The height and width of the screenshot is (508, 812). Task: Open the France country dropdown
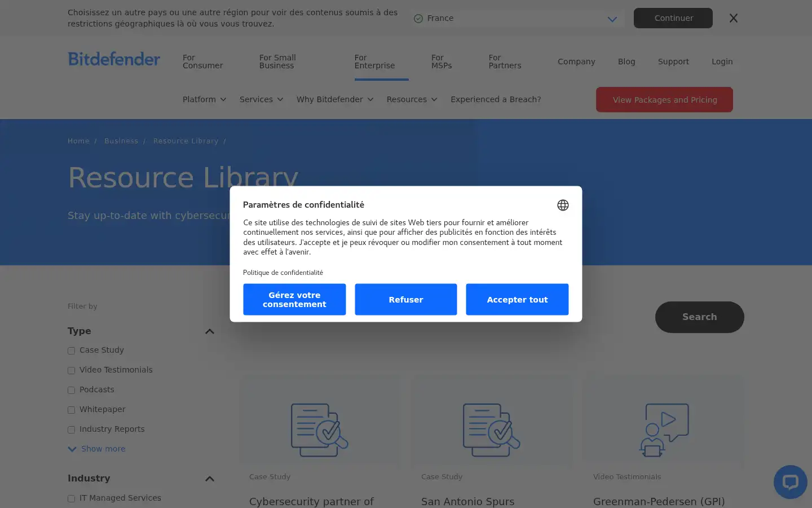(518, 19)
